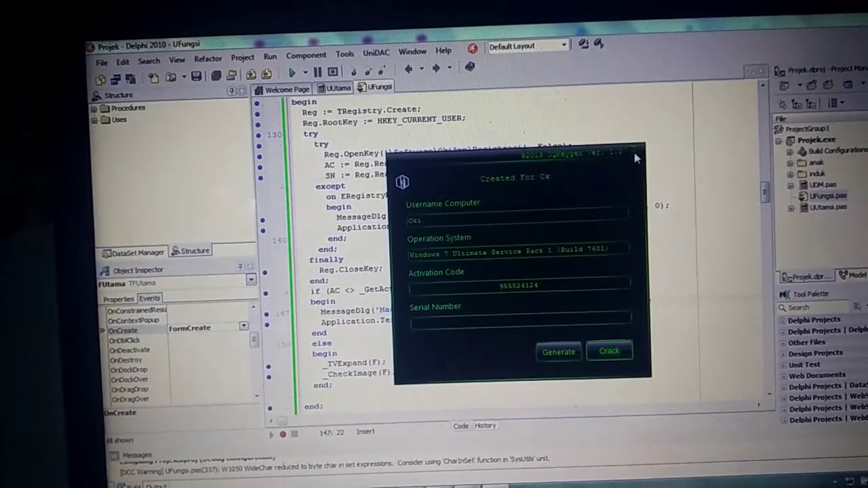This screenshot has width=868, height=488.
Task: Open the Component menu
Action: [x=306, y=56]
